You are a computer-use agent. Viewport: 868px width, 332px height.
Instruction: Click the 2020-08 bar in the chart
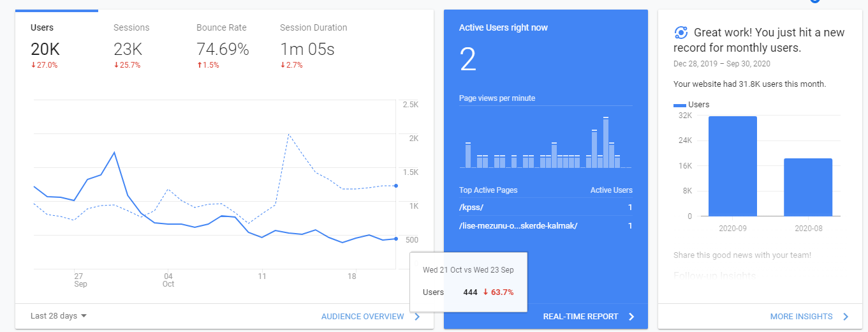click(x=808, y=187)
